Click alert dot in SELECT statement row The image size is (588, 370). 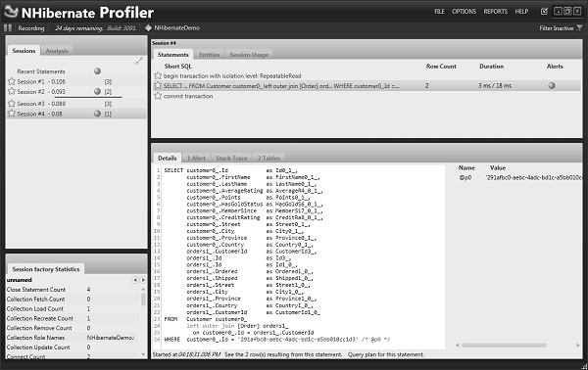coord(552,85)
